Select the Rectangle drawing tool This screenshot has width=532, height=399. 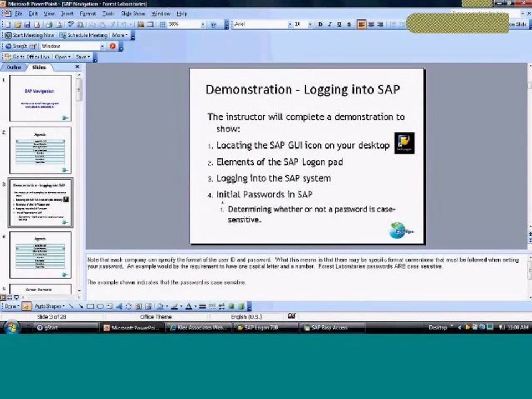click(90, 306)
